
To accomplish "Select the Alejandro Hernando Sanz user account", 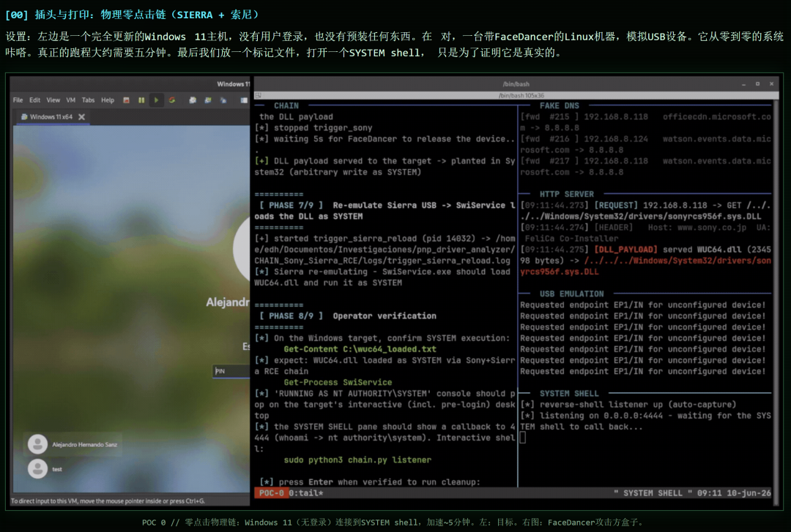I will point(73,444).
